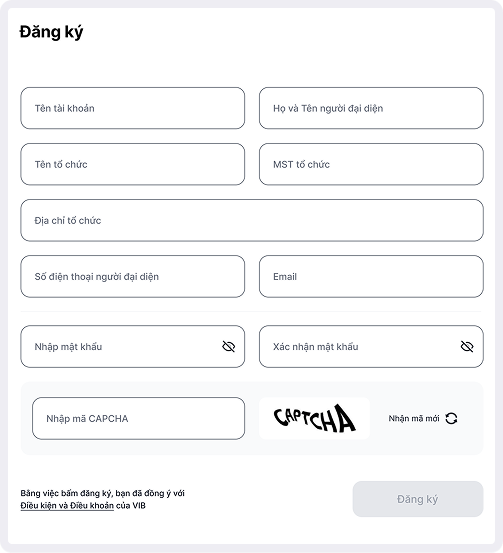Click the consent text about bấm đăng ký
This screenshot has height=553, width=503.
coord(102,493)
